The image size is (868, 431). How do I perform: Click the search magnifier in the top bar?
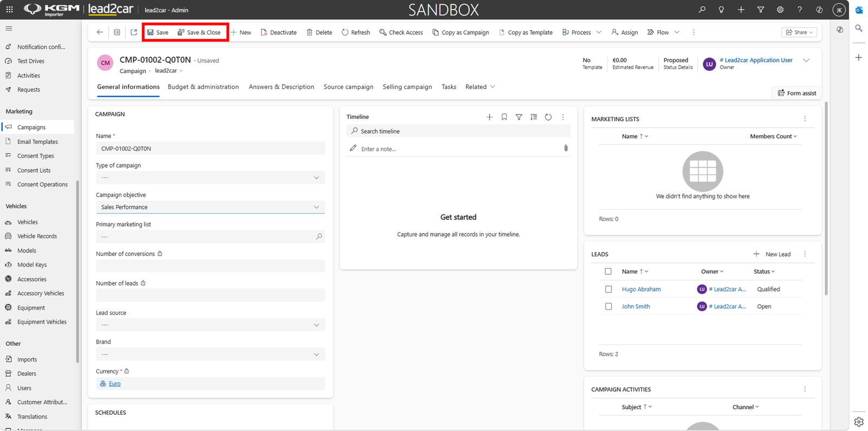pos(702,10)
